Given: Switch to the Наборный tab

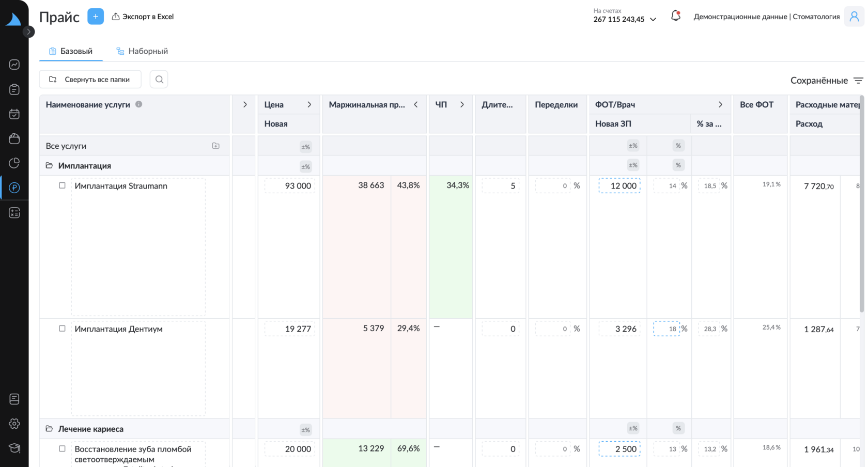Looking at the screenshot, I should pyautogui.click(x=142, y=51).
